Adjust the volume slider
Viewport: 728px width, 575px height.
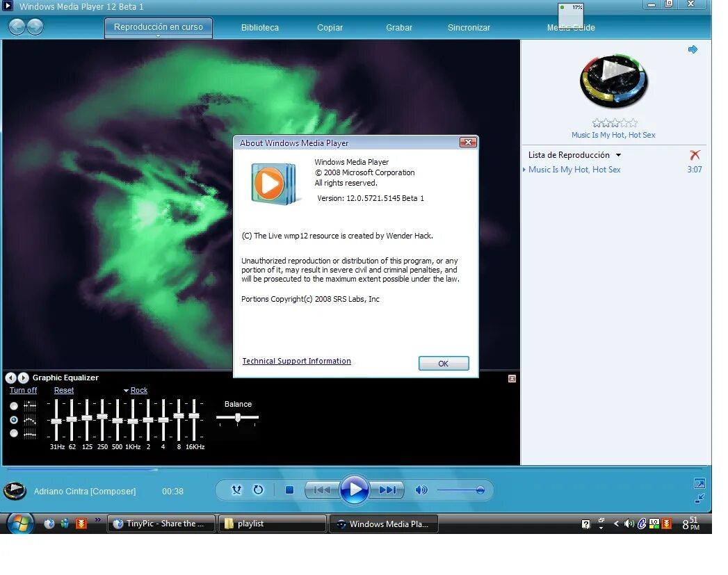pos(460,490)
